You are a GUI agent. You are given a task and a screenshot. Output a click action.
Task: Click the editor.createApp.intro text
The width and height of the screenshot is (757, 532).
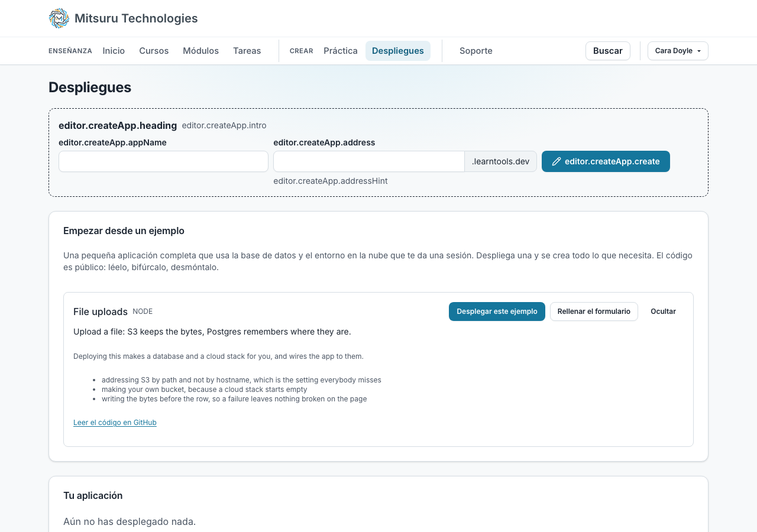tap(224, 125)
